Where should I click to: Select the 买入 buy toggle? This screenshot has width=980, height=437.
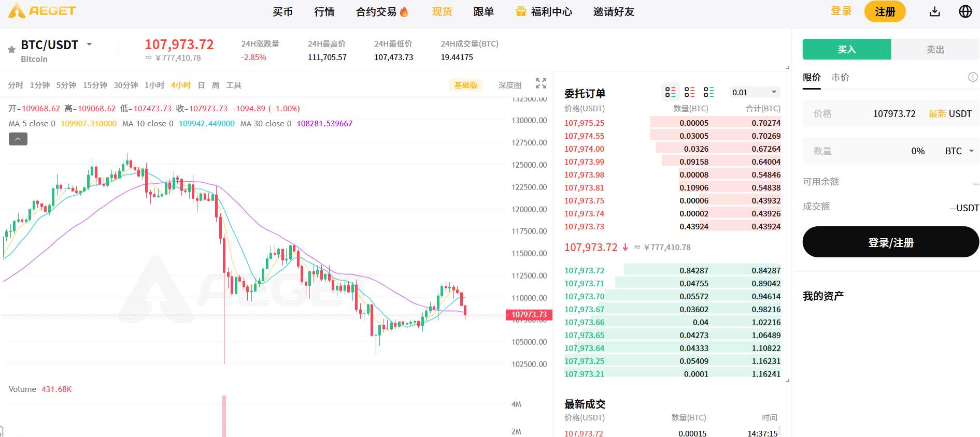click(846, 50)
